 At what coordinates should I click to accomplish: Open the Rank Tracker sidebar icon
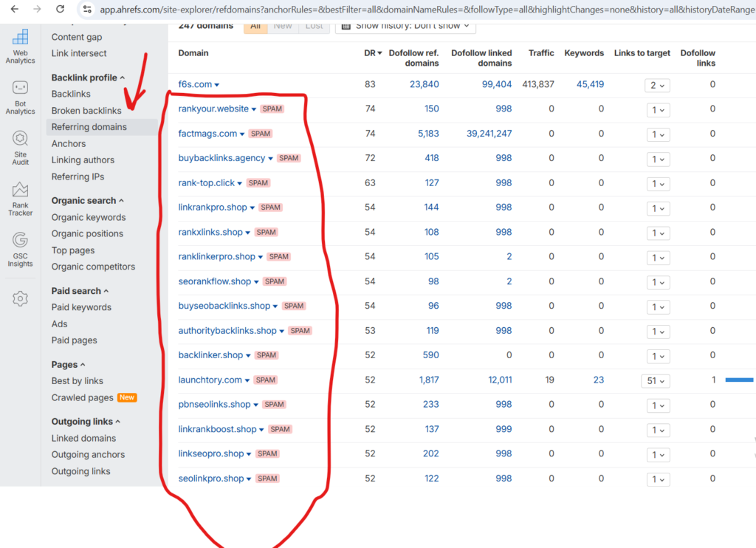[20, 199]
